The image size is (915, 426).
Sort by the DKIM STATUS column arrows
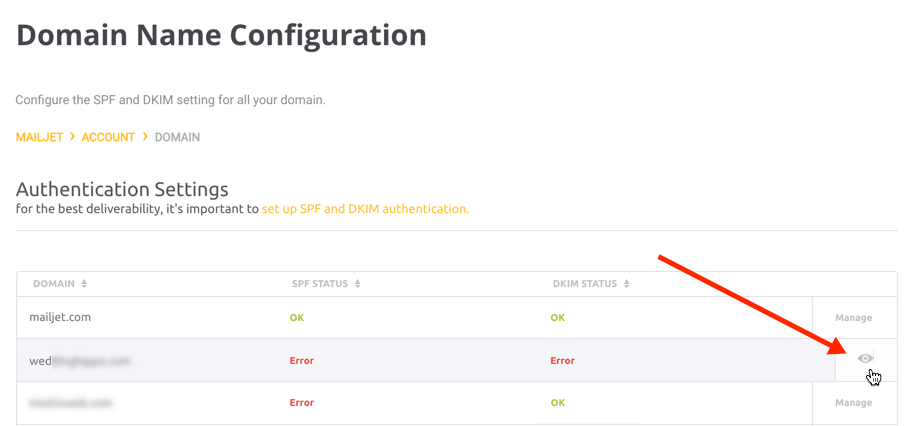point(626,284)
